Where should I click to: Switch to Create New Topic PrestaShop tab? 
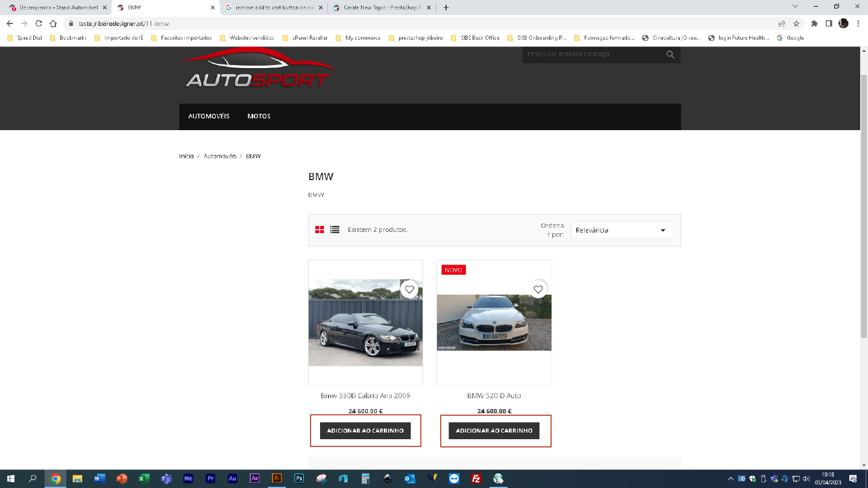pos(382,7)
